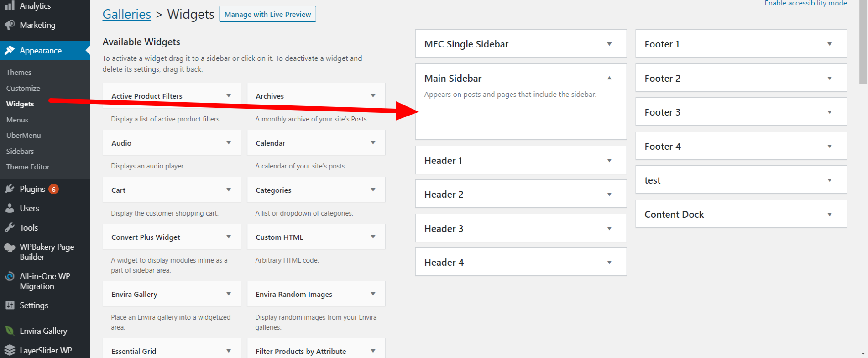Expand the Essential Grid widget arrow
This screenshot has width=868, height=358.
tap(229, 351)
